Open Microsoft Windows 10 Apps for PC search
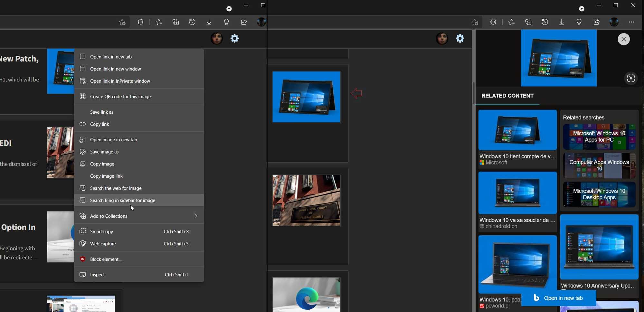The width and height of the screenshot is (644, 312). pyautogui.click(x=599, y=137)
